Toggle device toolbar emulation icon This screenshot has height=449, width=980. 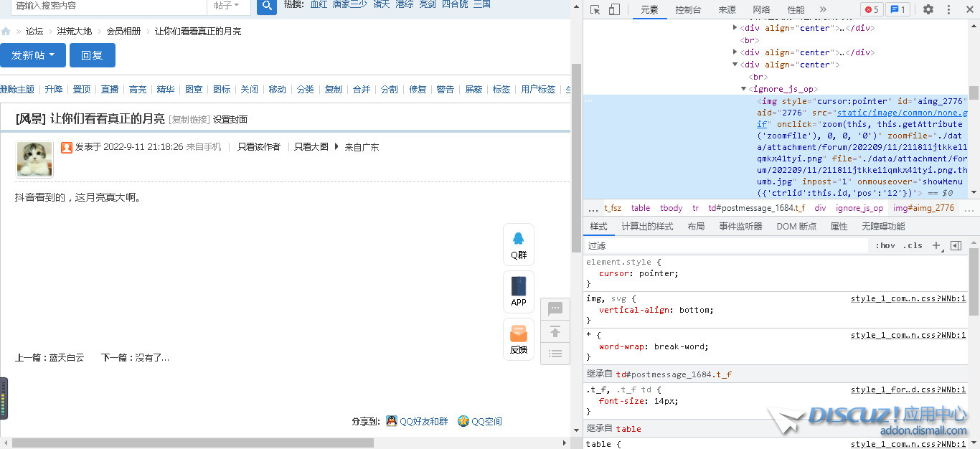pyautogui.click(x=614, y=9)
